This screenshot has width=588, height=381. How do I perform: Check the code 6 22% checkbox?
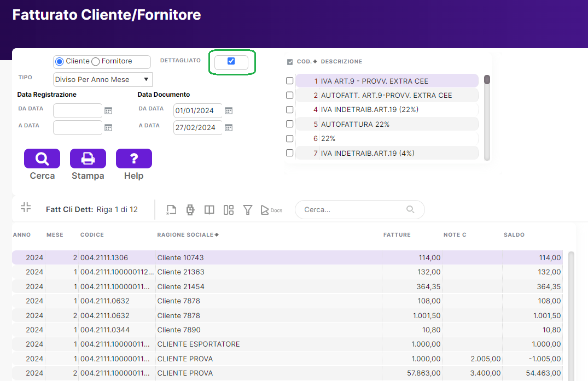(289, 139)
